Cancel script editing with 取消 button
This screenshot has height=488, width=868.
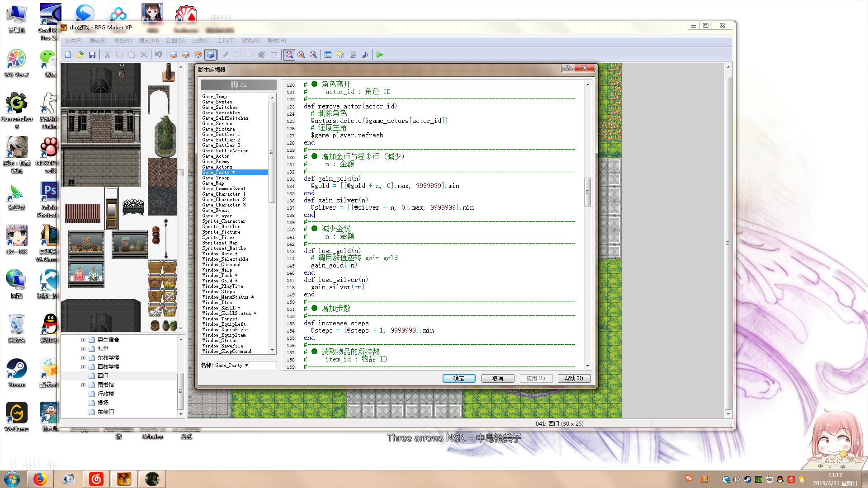coord(498,378)
